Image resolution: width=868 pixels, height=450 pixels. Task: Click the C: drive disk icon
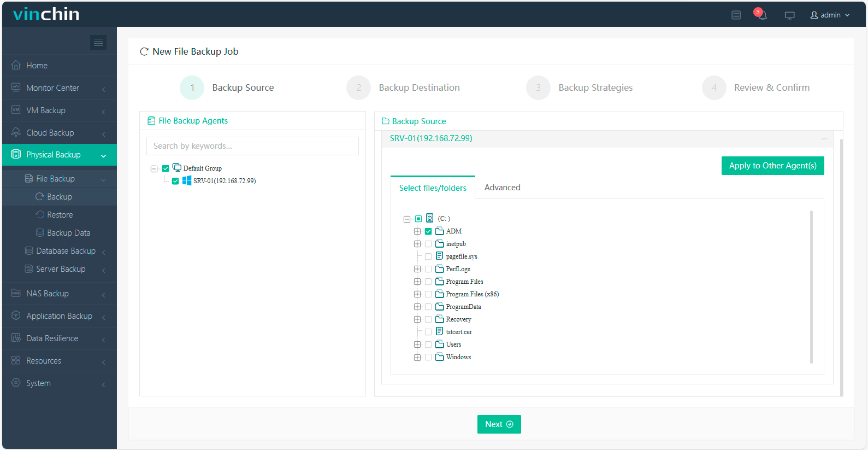[430, 218]
